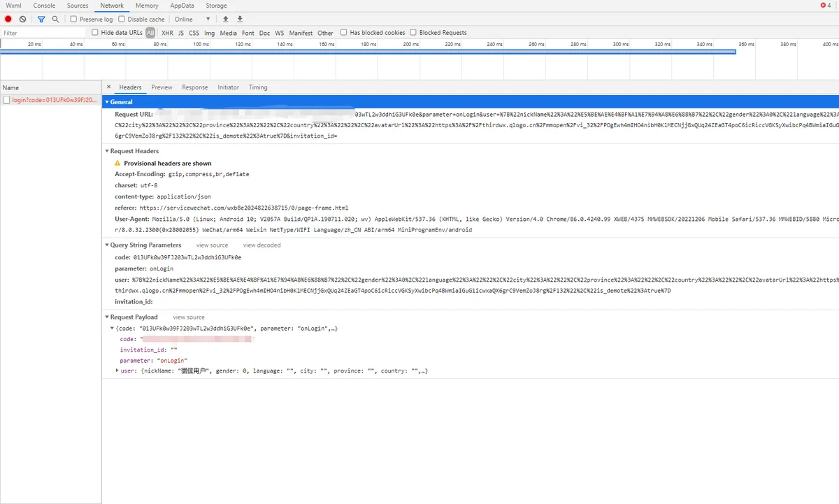Click the export HAR download arrow
The height and width of the screenshot is (504, 839).
240,20
